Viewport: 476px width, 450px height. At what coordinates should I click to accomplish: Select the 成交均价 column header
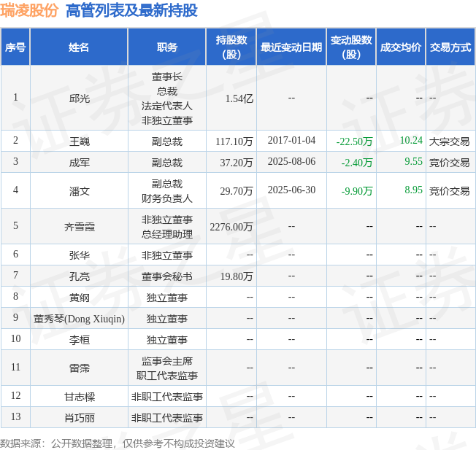pos(401,47)
